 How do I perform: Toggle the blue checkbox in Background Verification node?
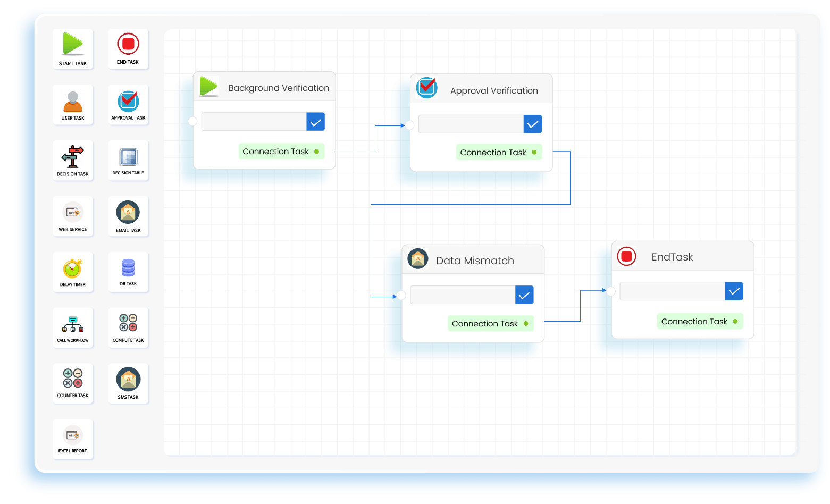tap(316, 122)
